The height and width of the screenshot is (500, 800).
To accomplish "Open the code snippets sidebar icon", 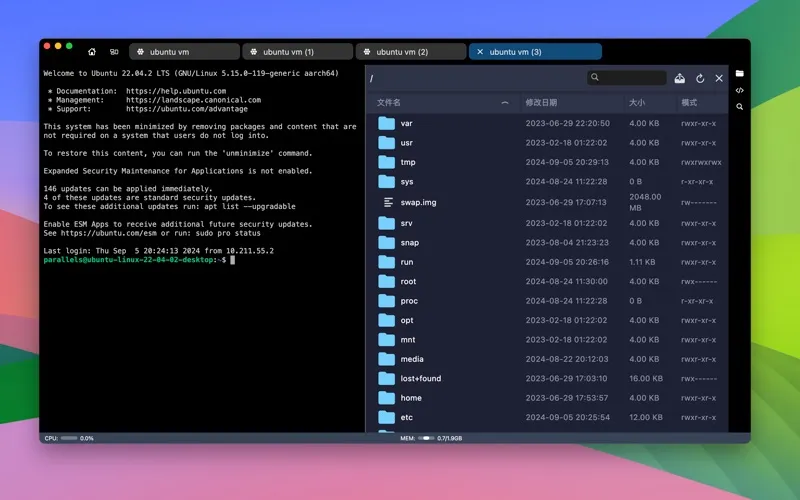I will 739,90.
